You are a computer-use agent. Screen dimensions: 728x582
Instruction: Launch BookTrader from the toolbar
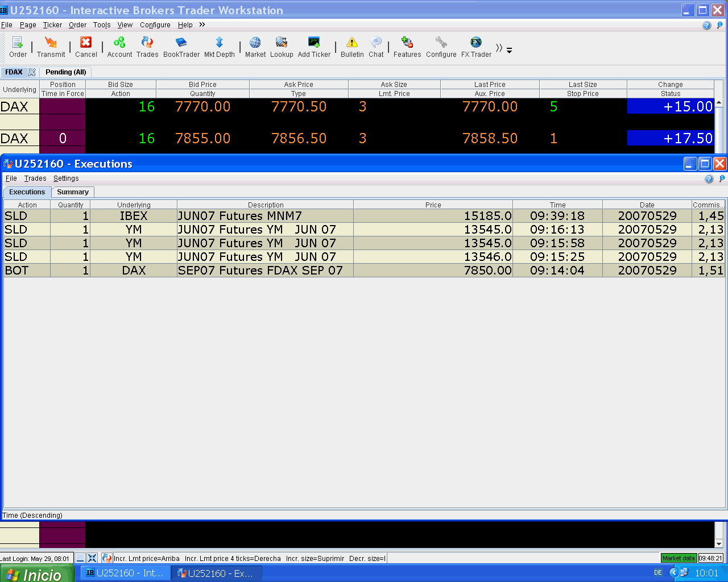pos(181,47)
